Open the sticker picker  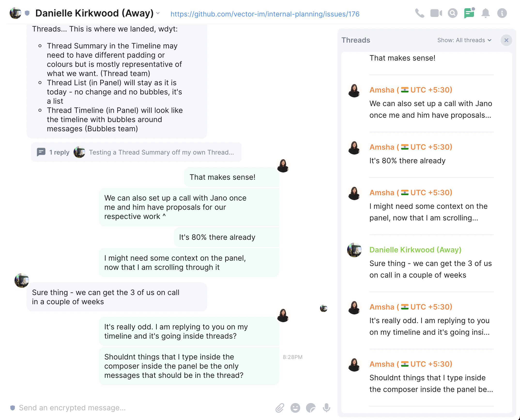(x=311, y=408)
